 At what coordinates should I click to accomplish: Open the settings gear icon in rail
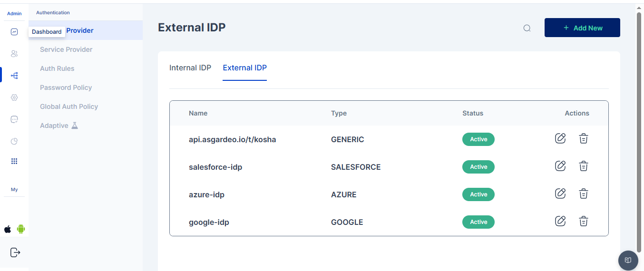click(14, 97)
